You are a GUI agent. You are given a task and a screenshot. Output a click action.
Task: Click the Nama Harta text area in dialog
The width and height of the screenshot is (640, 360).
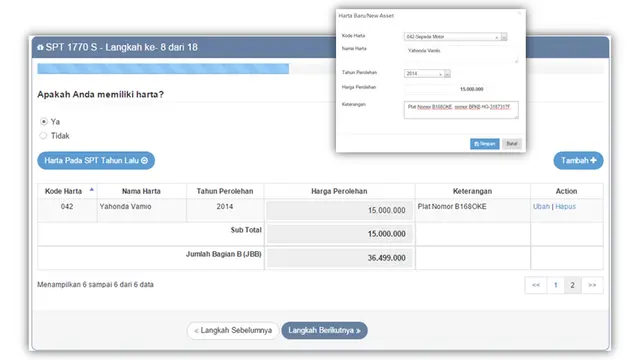461,54
